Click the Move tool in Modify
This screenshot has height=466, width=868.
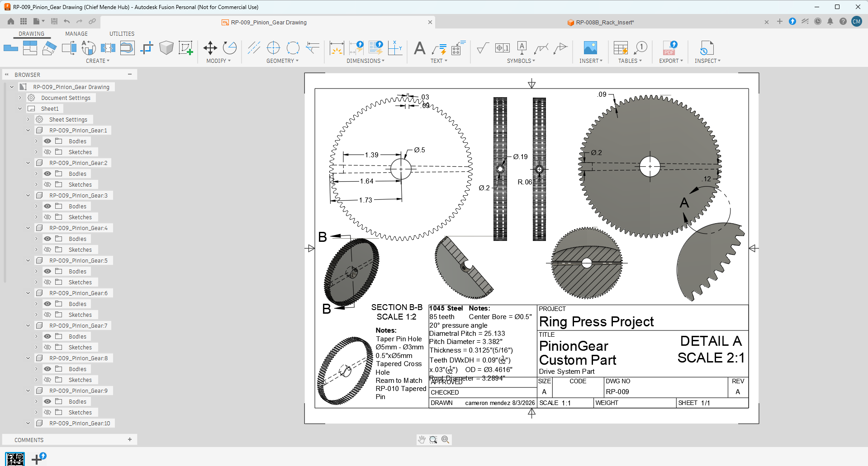[210, 48]
